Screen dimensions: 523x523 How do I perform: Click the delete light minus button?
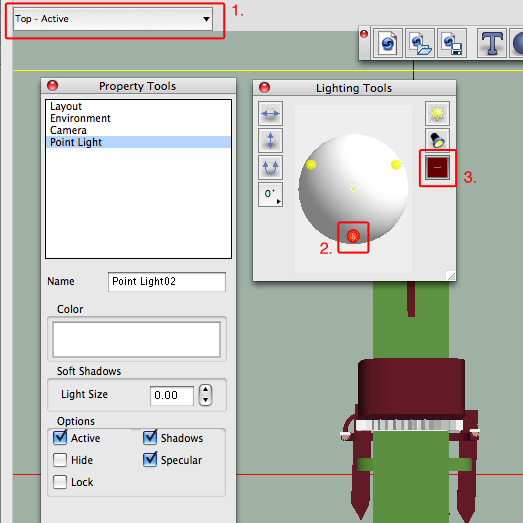pos(437,167)
